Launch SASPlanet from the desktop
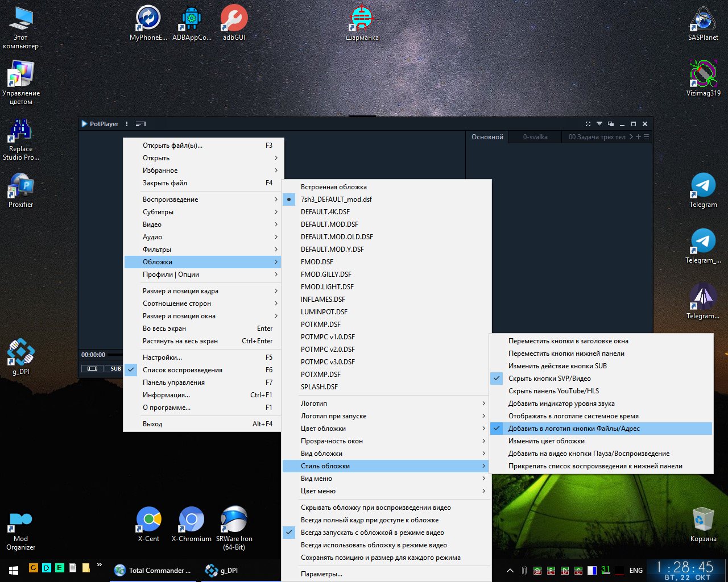Screen dimensions: 728x582 pyautogui.click(x=703, y=23)
